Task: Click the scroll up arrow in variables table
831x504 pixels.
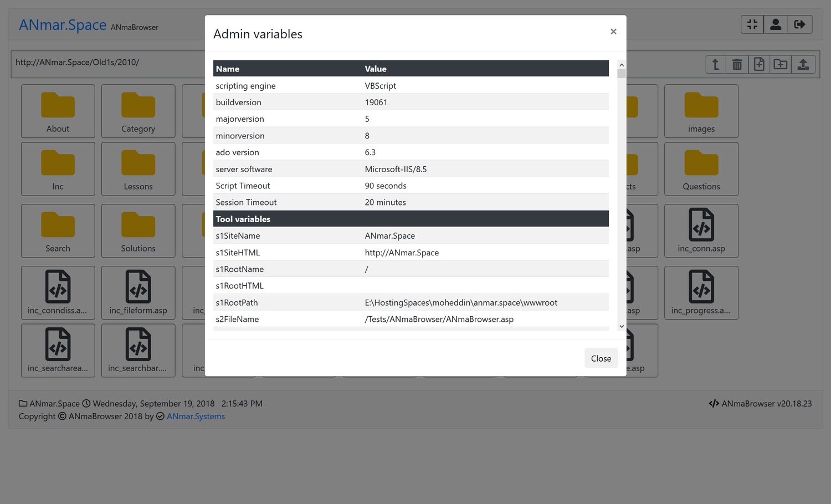Action: [621, 65]
